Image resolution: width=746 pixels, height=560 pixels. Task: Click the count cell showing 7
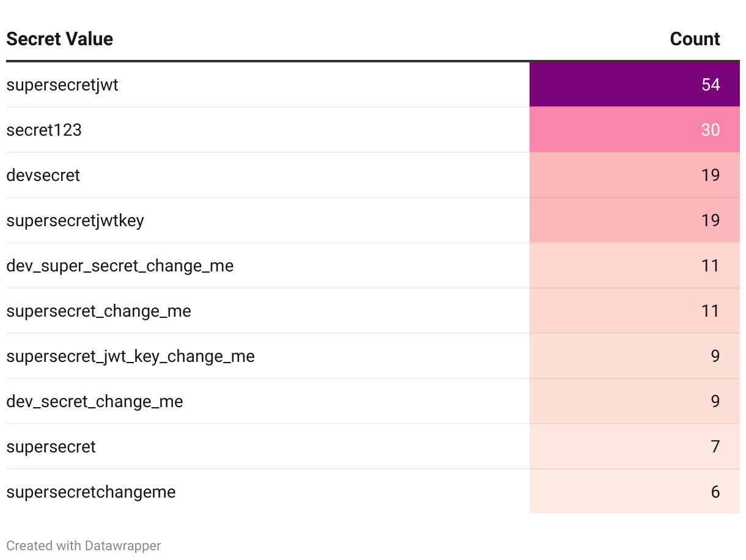634,447
